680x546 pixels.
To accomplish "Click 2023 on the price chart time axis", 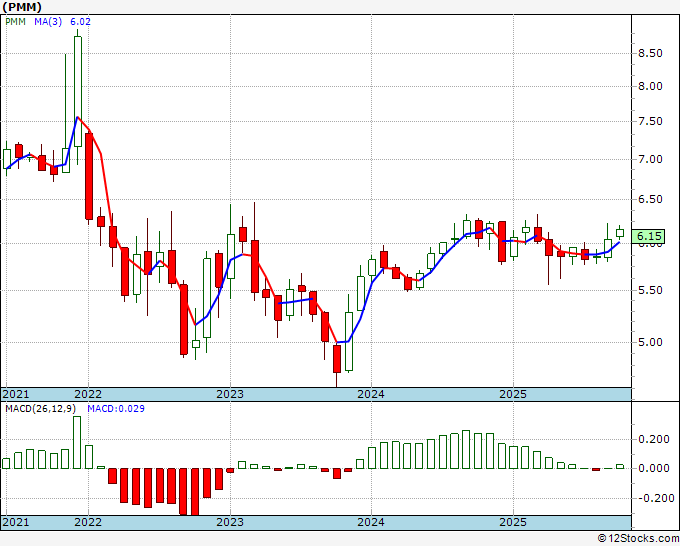I will tap(230, 394).
